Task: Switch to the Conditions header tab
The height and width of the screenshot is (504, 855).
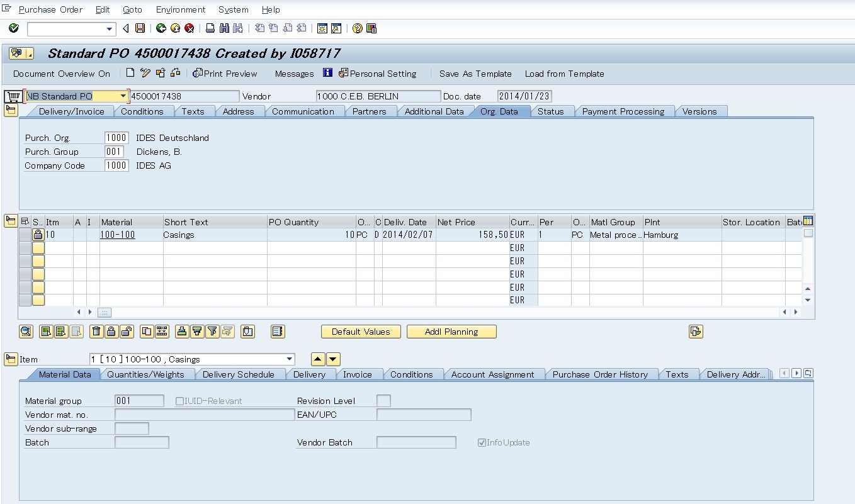Action: (144, 111)
